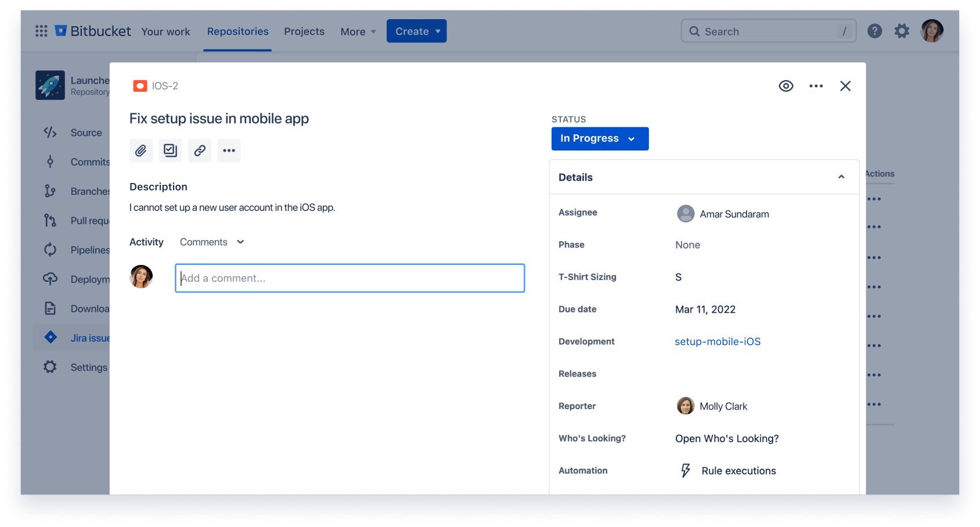Viewport: 980px width, 527px height.
Task: Switch to the Repositories tab
Action: (x=237, y=31)
